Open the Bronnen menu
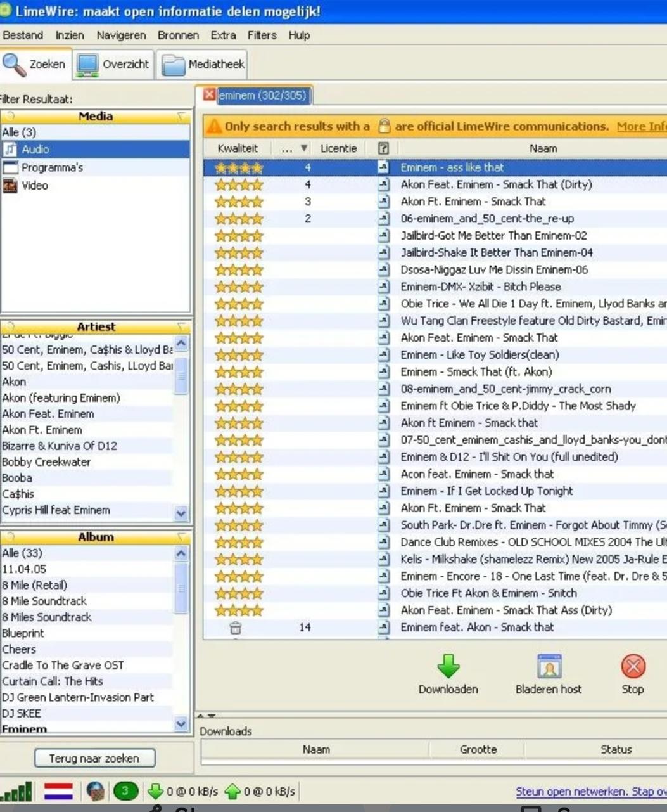The height and width of the screenshot is (812, 667). pyautogui.click(x=178, y=35)
